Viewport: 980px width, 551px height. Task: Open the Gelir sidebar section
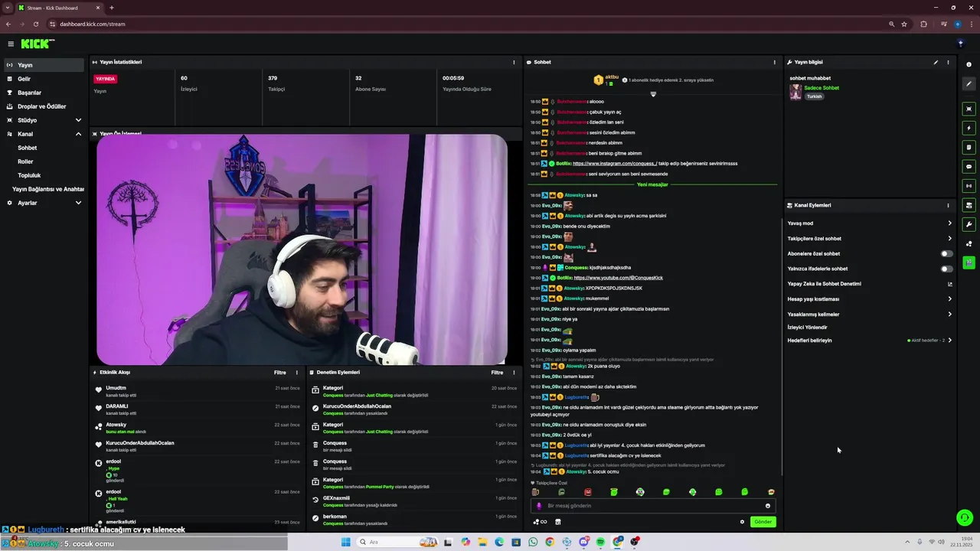[42, 79]
